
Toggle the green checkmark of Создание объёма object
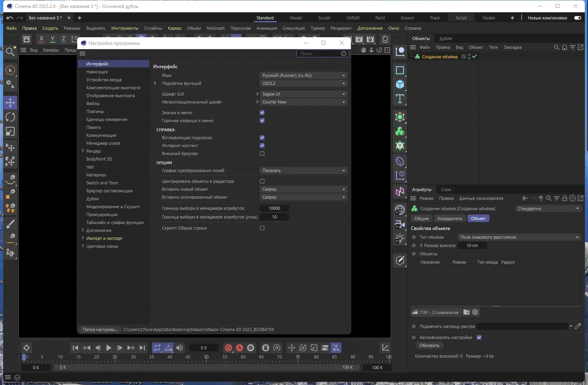pos(474,56)
